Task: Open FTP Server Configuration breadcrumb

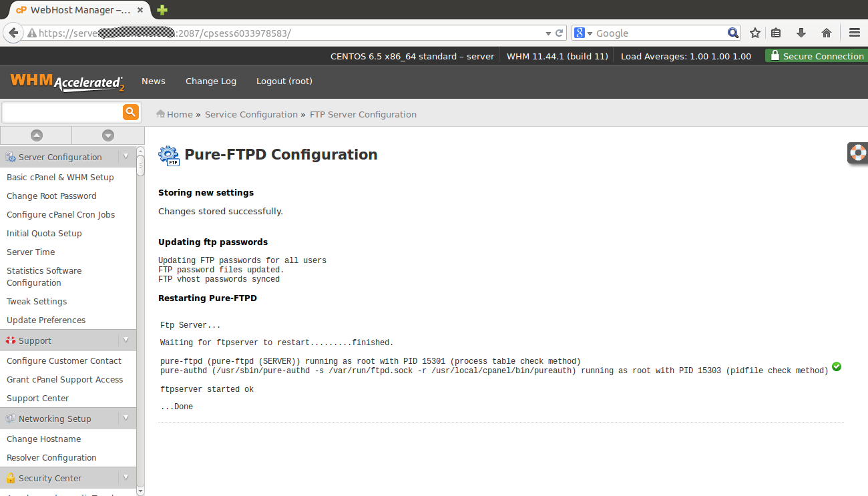Action: pyautogui.click(x=363, y=114)
